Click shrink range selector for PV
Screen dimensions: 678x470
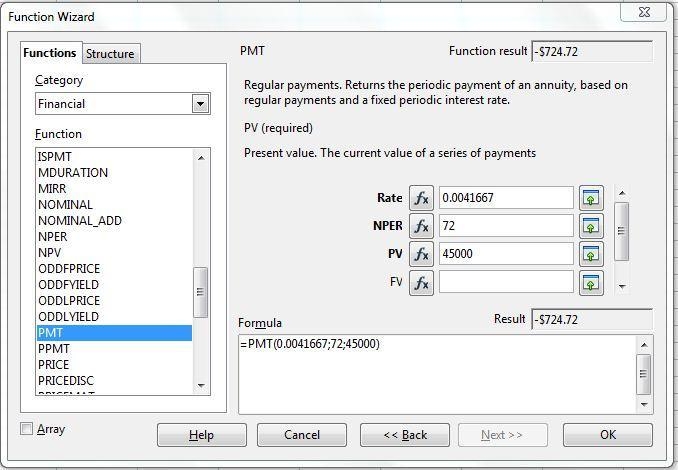pos(591,254)
